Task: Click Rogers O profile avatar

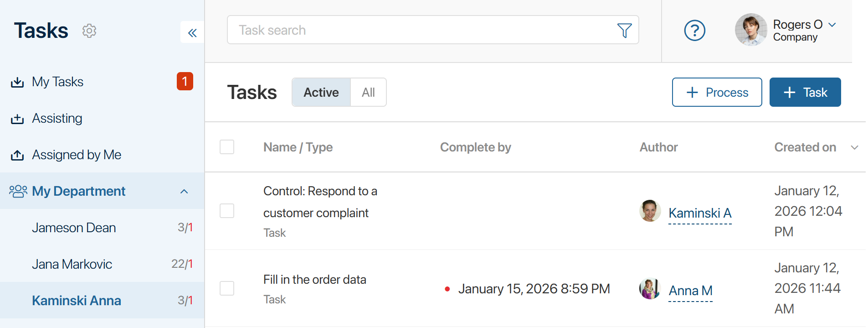Action: coord(750,30)
